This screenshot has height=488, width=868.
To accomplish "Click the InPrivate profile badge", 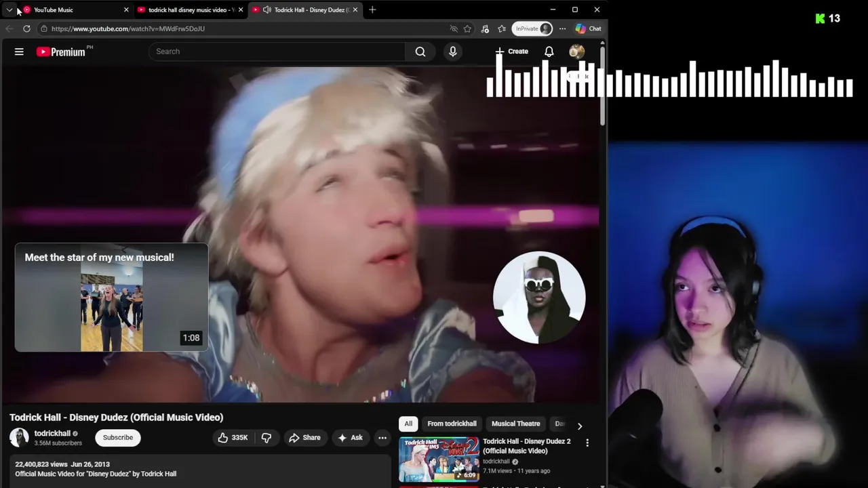I will point(532,28).
